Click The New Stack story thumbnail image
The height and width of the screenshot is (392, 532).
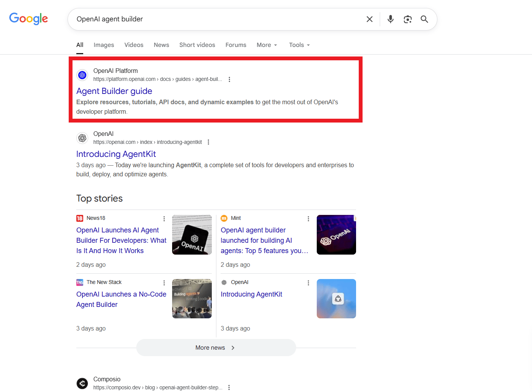click(192, 299)
